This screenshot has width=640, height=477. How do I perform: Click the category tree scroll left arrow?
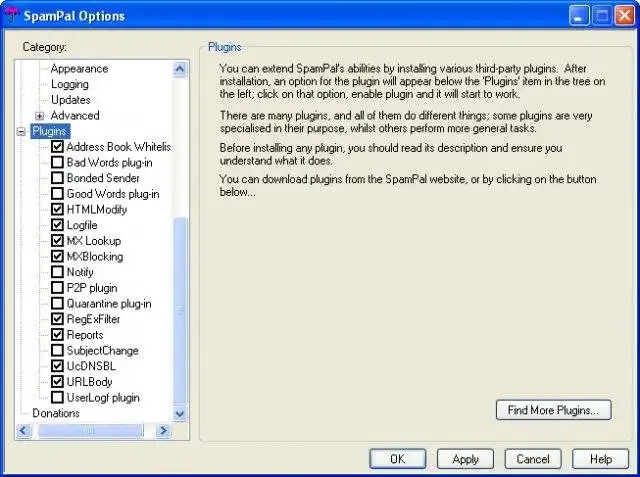24,430
